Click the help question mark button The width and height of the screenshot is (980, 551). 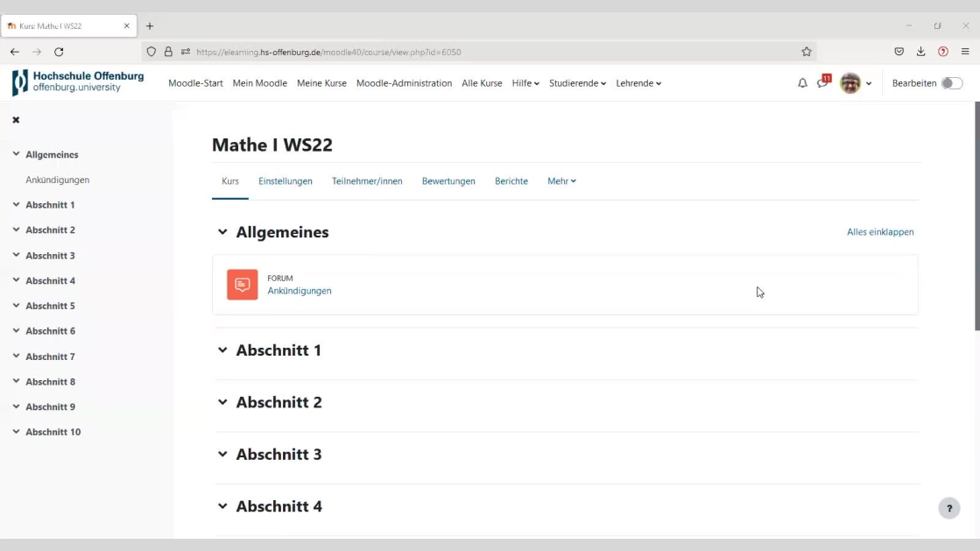948,508
